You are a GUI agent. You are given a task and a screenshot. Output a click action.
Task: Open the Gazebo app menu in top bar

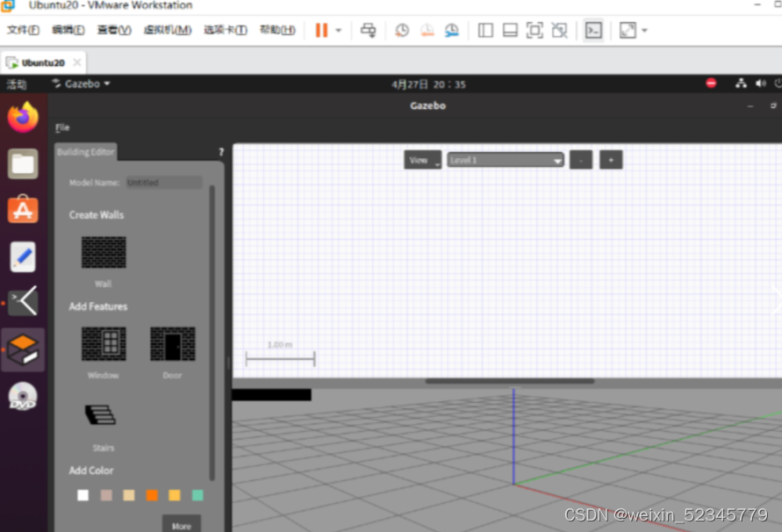coord(81,84)
